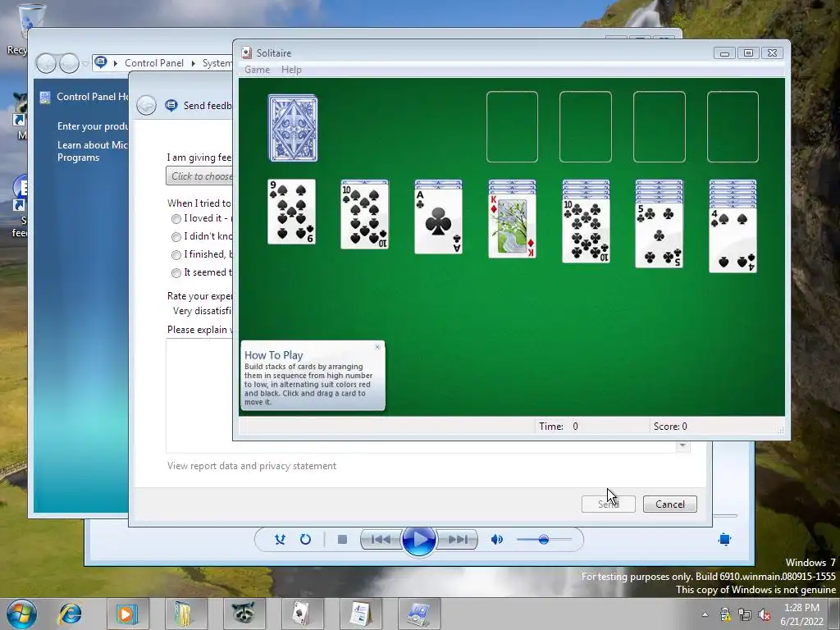
Task: Select the 'It seemed' radio option
Action: click(176, 273)
